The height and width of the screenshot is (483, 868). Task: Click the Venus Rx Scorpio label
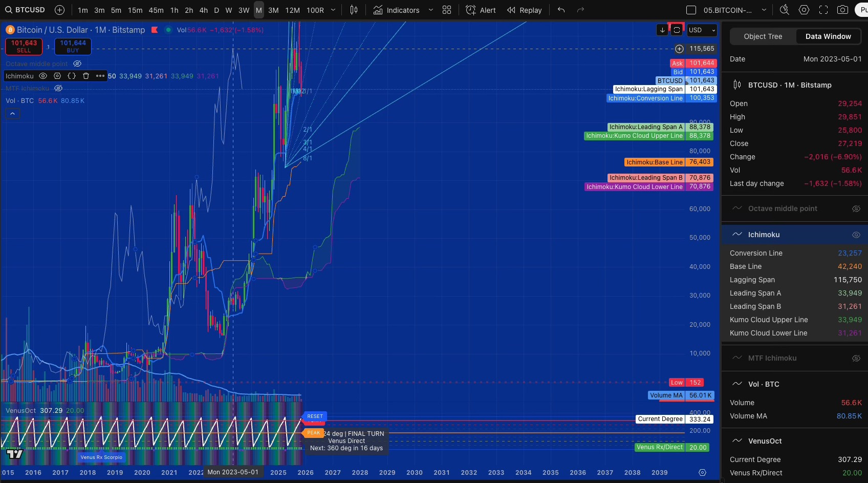[101, 457]
